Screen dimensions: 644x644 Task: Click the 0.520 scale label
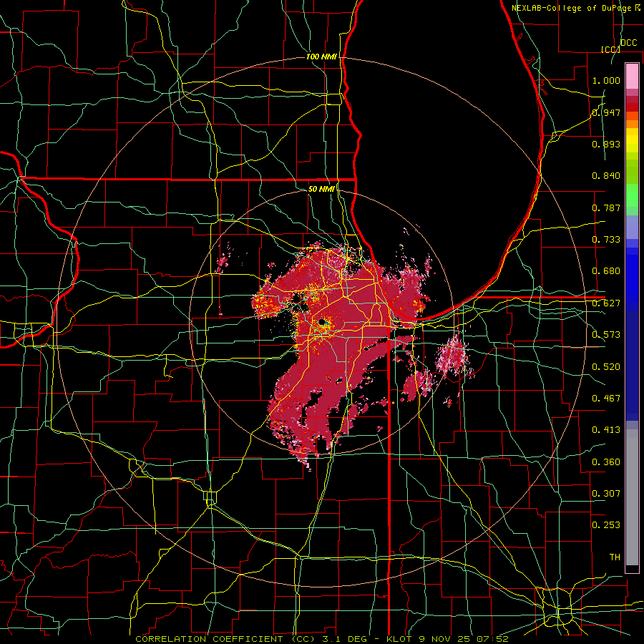(x=606, y=367)
